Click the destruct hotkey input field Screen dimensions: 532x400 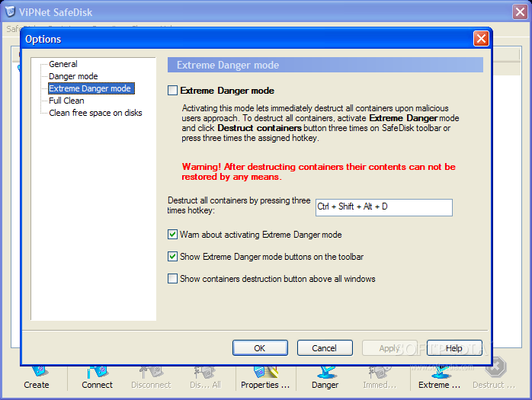383,207
